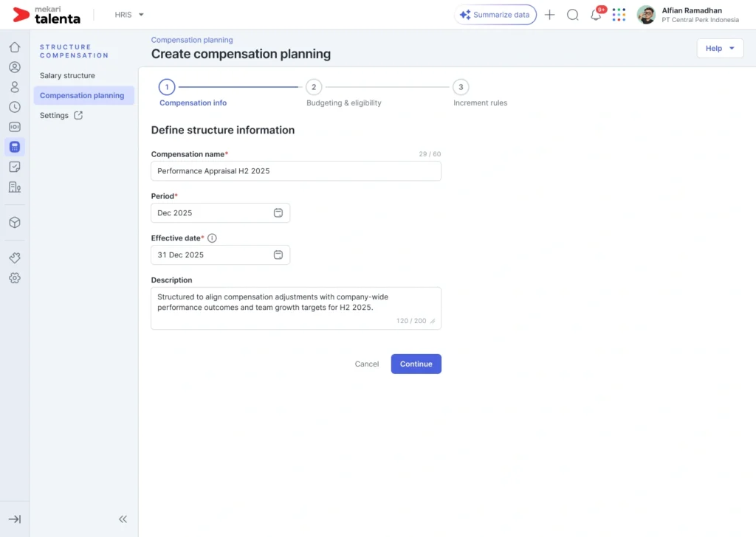This screenshot has width=756, height=537.
Task: Click the Create compensation planning page title
Action: click(241, 54)
